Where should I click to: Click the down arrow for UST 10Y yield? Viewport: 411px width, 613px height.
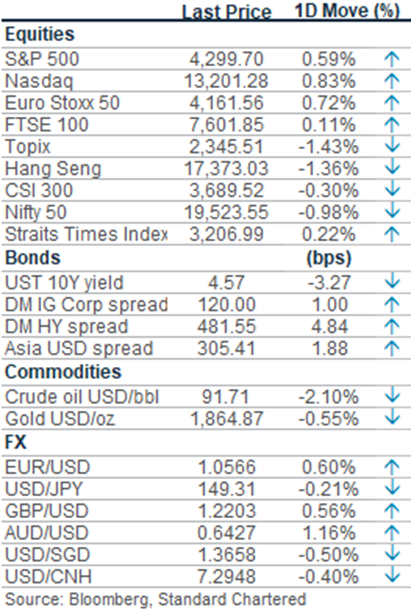pos(392,283)
